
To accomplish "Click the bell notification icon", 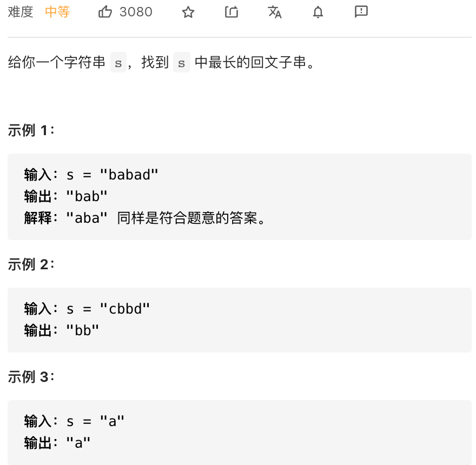I will coord(318,12).
